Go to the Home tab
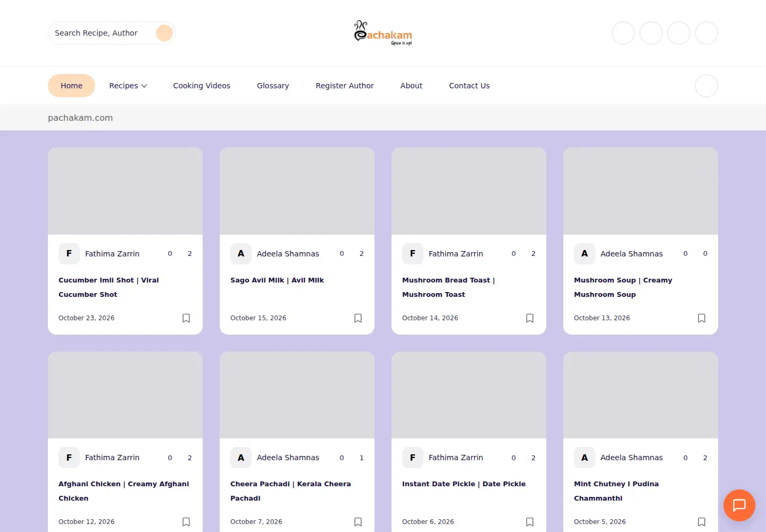 click(71, 86)
